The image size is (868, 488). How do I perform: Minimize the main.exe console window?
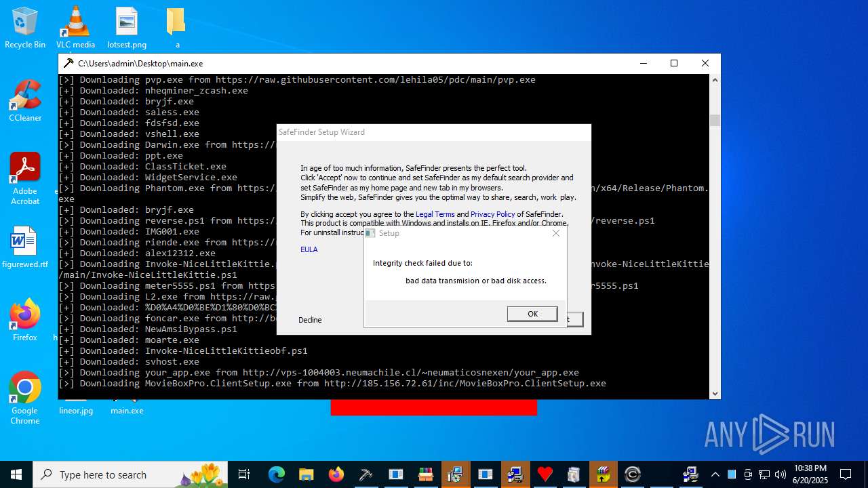pos(643,64)
